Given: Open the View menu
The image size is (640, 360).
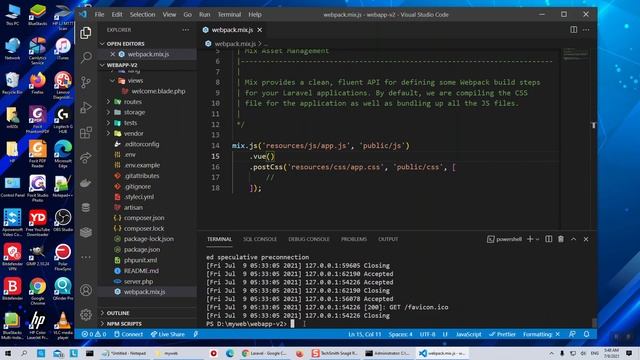Looking at the screenshot, I should [169, 14].
